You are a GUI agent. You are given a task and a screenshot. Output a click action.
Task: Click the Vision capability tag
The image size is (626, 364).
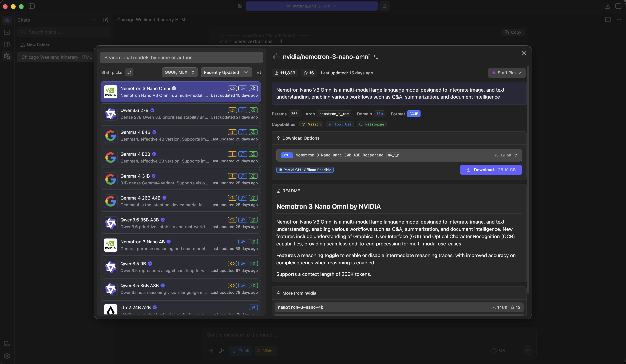click(311, 124)
